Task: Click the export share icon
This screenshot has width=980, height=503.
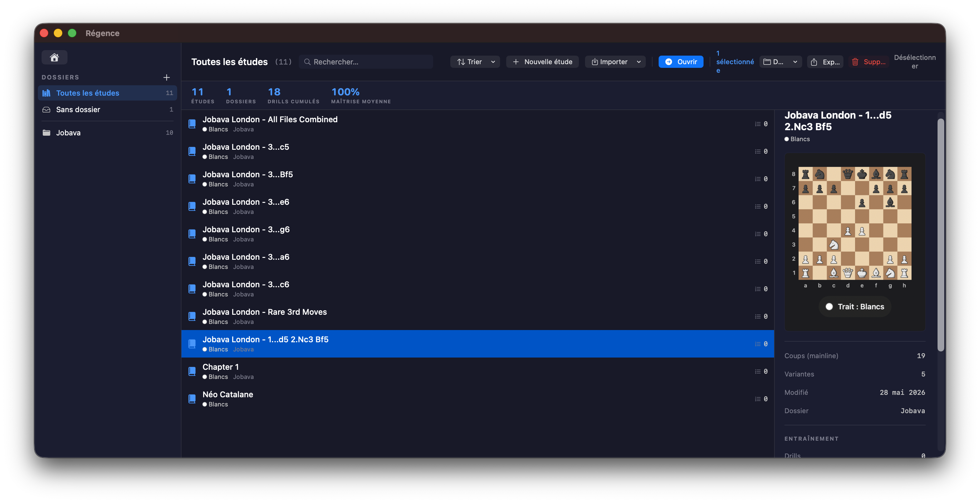Action: [814, 62]
